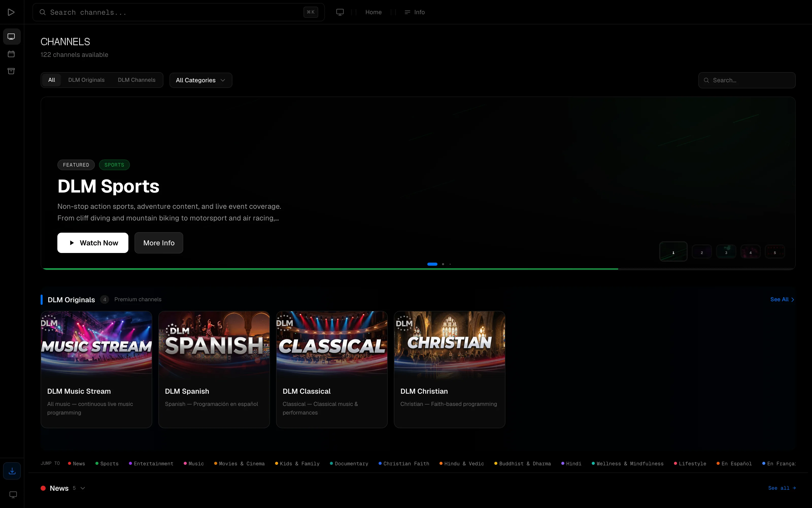
Task: Jump to Lifestyle category
Action: pos(690,464)
